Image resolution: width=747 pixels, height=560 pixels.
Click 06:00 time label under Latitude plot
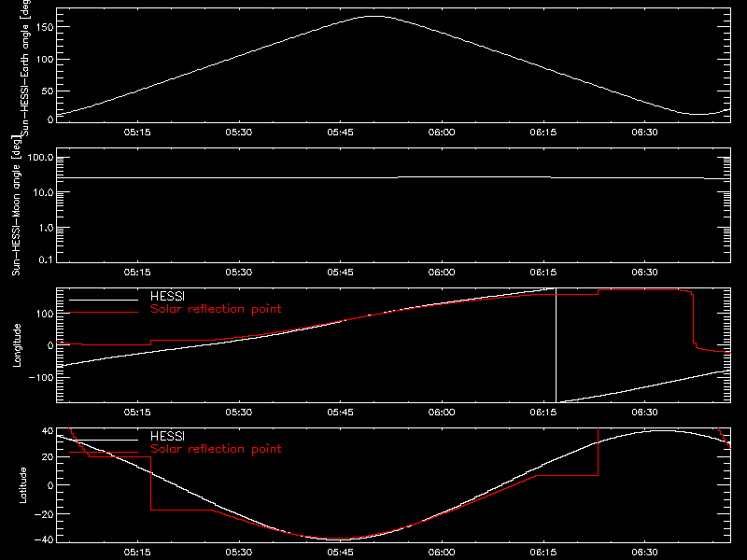(442, 553)
